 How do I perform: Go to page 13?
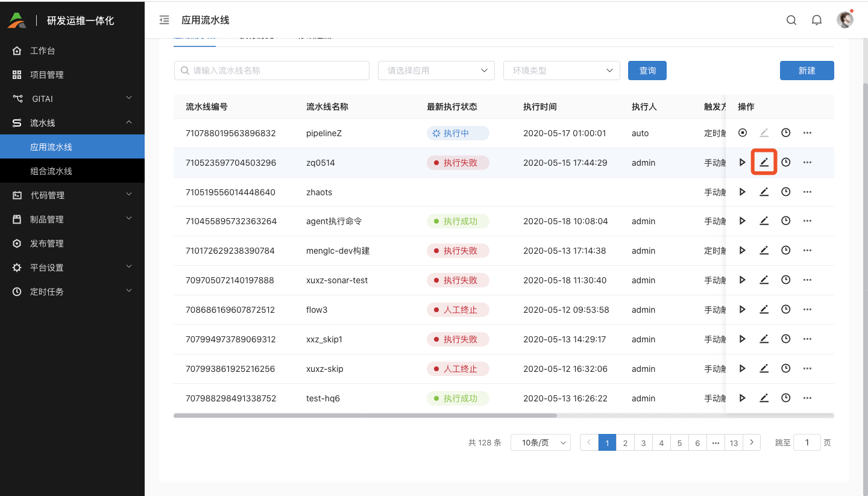click(734, 443)
